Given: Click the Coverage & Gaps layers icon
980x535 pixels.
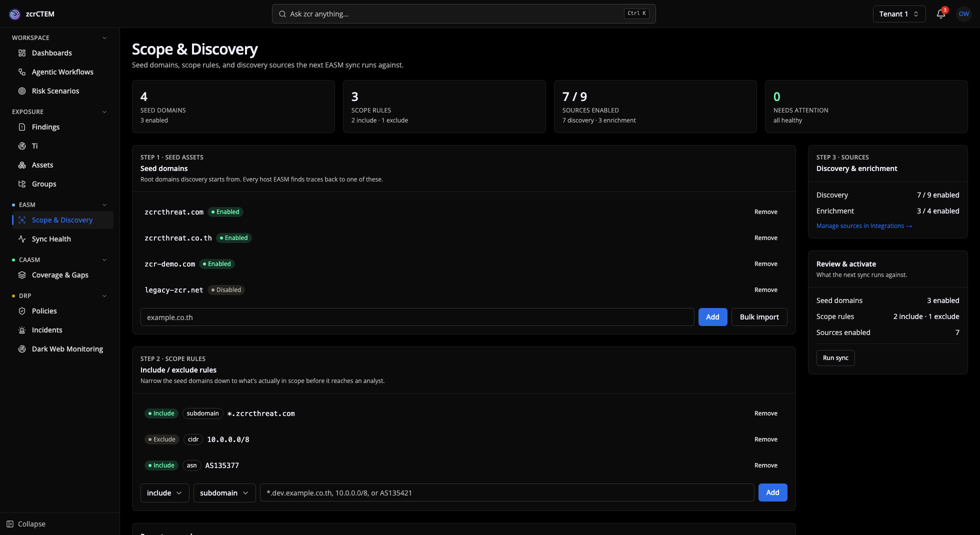Looking at the screenshot, I should tap(22, 275).
